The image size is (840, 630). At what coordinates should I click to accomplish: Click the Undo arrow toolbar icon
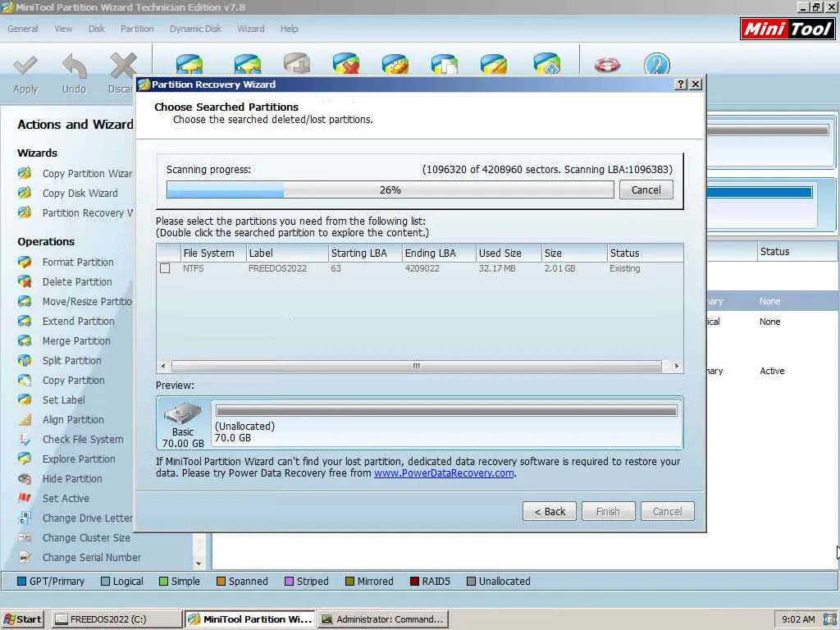click(x=74, y=67)
